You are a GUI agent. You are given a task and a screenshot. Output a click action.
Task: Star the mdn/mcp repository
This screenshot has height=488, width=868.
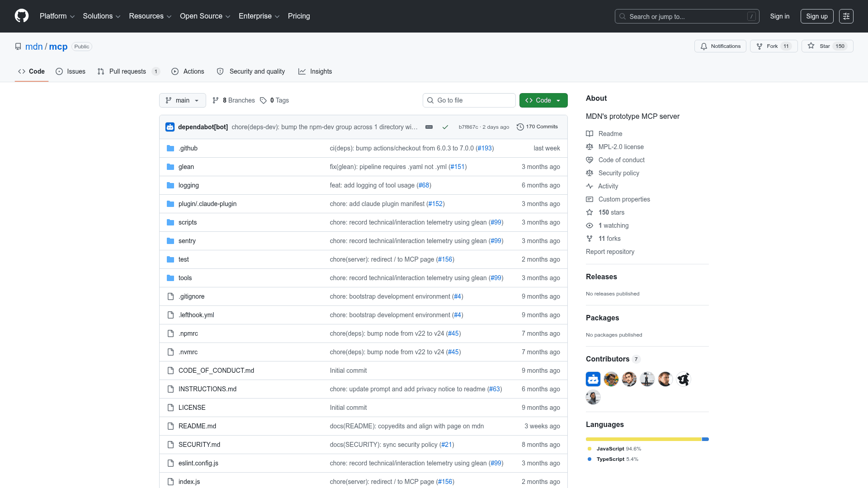[x=827, y=46]
